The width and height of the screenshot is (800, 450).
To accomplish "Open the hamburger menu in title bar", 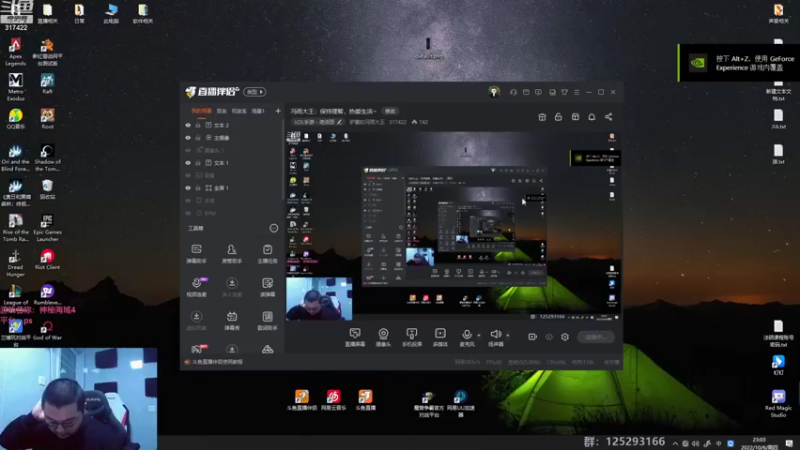I will [x=577, y=92].
